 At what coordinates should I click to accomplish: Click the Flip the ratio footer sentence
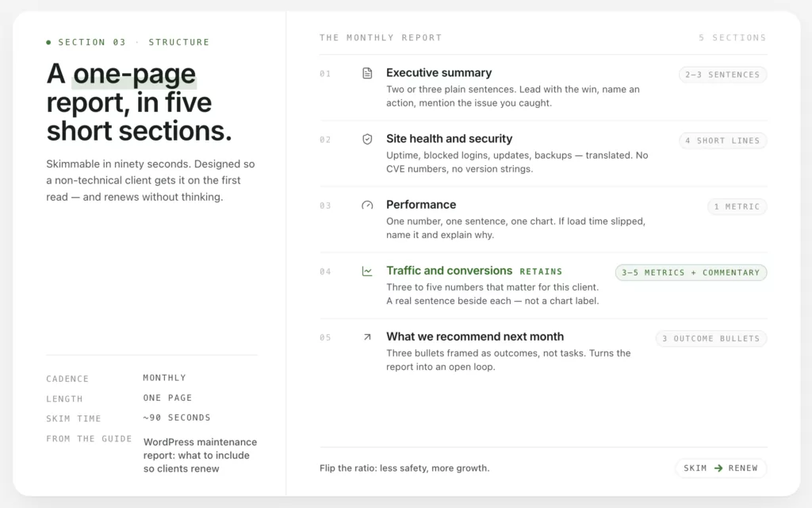tap(404, 468)
